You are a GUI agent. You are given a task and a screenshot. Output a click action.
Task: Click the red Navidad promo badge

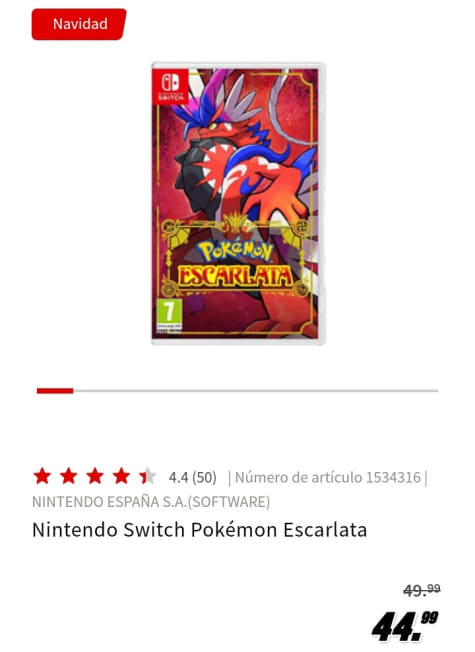[x=79, y=24]
